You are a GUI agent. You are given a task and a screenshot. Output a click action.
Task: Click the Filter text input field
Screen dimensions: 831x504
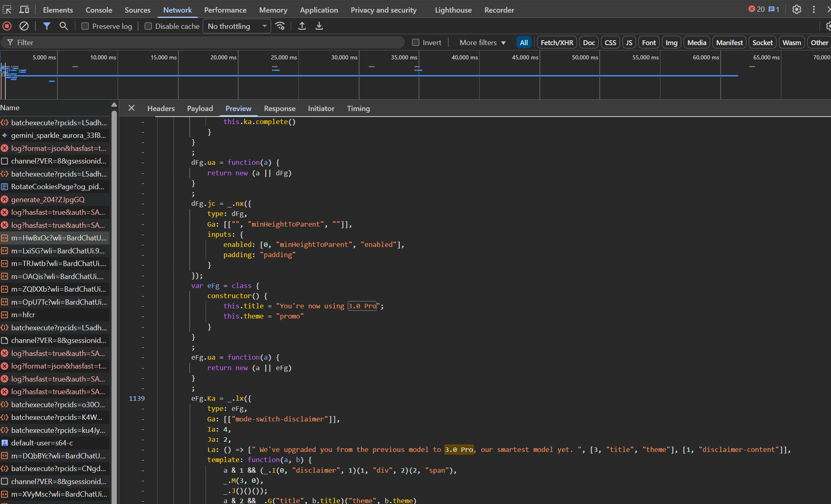click(204, 42)
